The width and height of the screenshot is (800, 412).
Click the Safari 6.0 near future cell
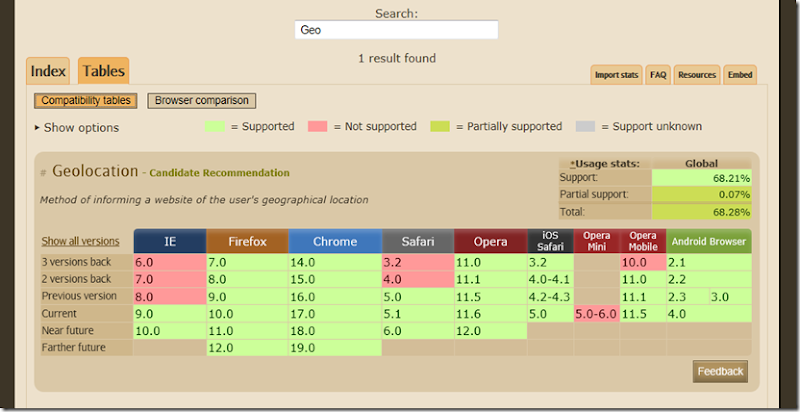(x=418, y=330)
